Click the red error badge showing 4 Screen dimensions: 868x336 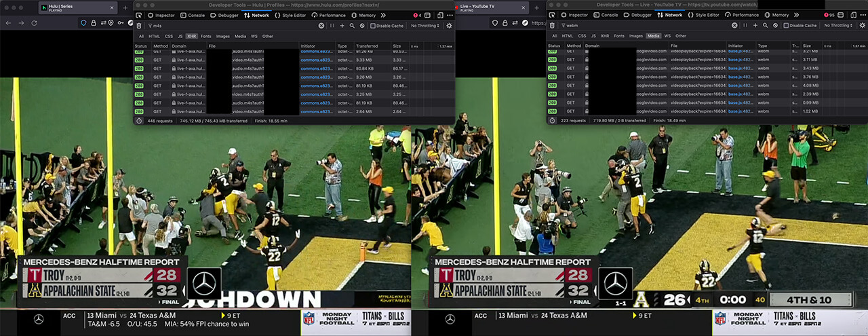coord(418,15)
